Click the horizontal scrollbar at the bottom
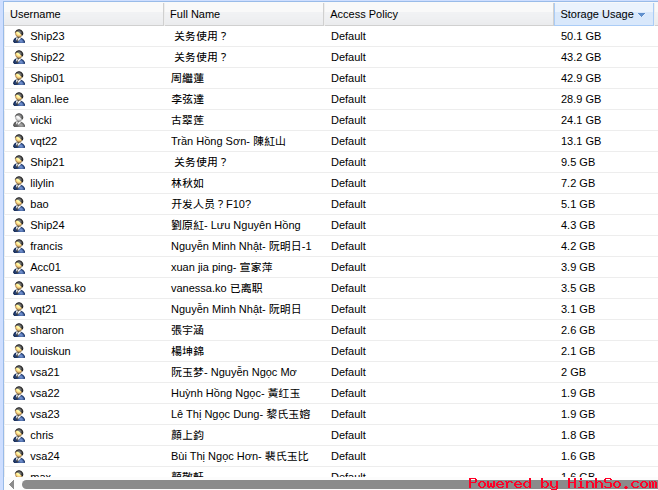 [x=340, y=485]
